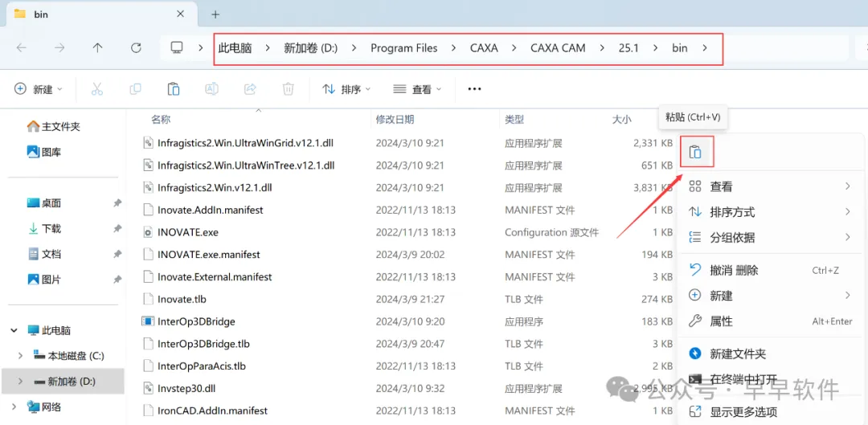Expand the 本地磁盘 (C:) tree node
Image resolution: width=868 pixels, height=425 pixels.
coord(21,355)
